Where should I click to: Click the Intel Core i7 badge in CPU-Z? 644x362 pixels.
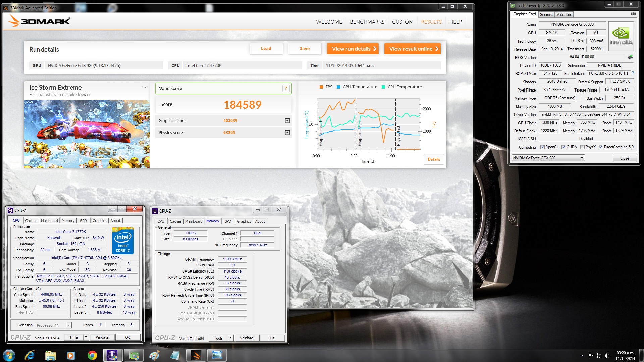[123, 241]
